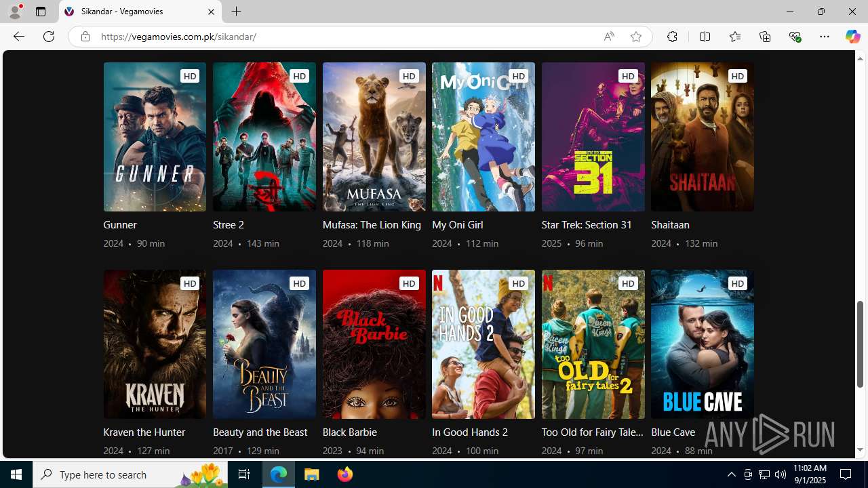The image size is (868, 488).
Task: Open Split screen icon
Action: [x=705, y=37]
